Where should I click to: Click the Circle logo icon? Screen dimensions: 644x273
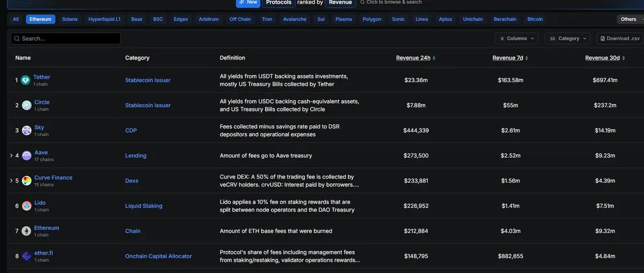(26, 106)
